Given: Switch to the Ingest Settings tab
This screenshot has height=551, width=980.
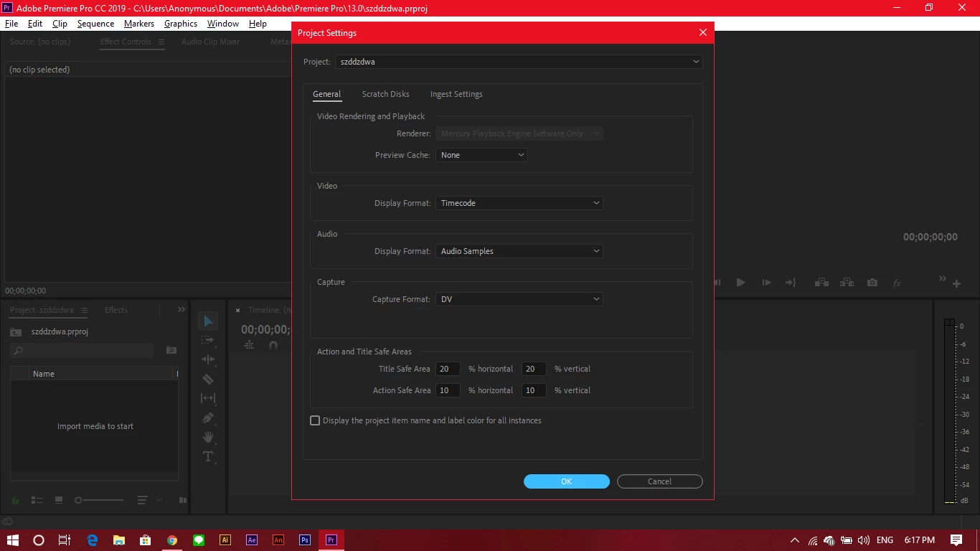Looking at the screenshot, I should 456,94.
